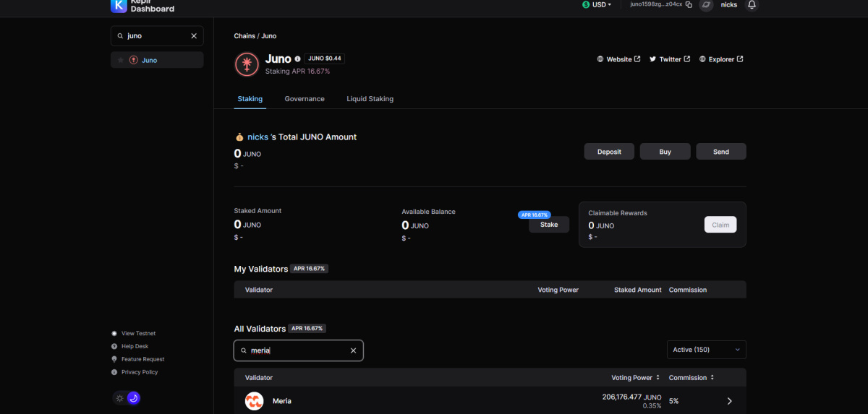This screenshot has height=414, width=868.
Task: Click the Buy button
Action: tap(665, 152)
